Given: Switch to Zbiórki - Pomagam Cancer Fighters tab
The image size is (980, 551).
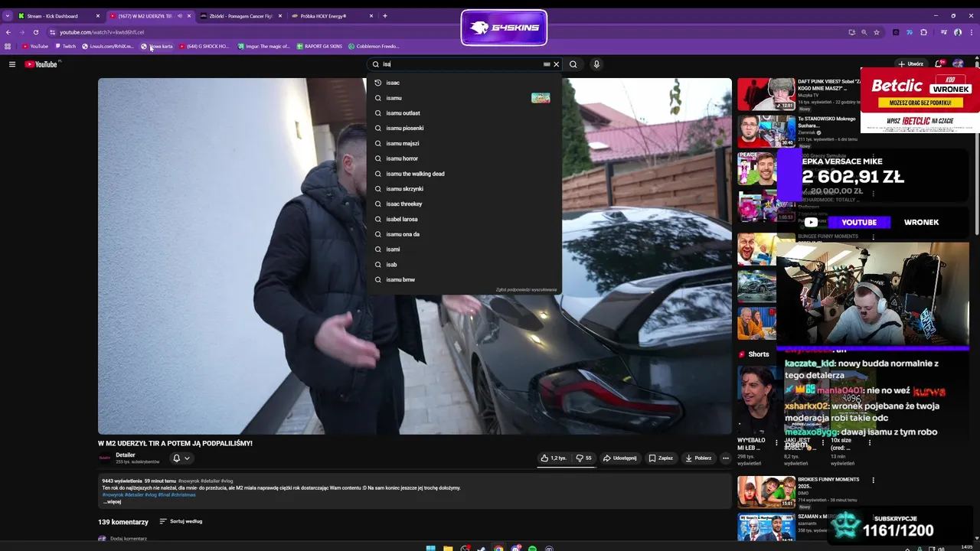Looking at the screenshot, I should [241, 16].
